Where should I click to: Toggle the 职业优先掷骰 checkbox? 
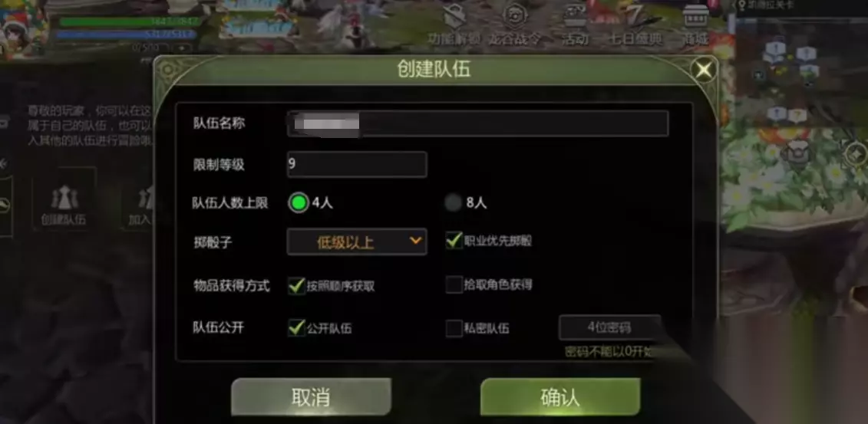coord(454,241)
